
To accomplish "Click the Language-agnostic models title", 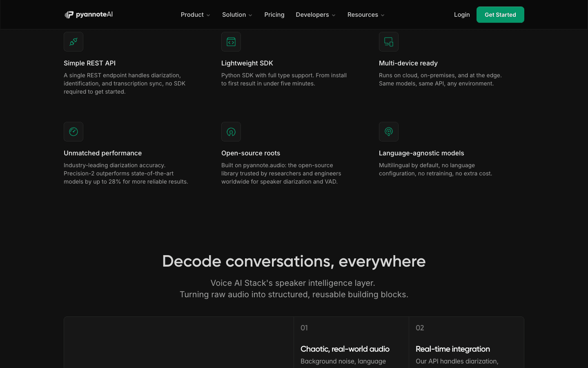I will point(421,153).
